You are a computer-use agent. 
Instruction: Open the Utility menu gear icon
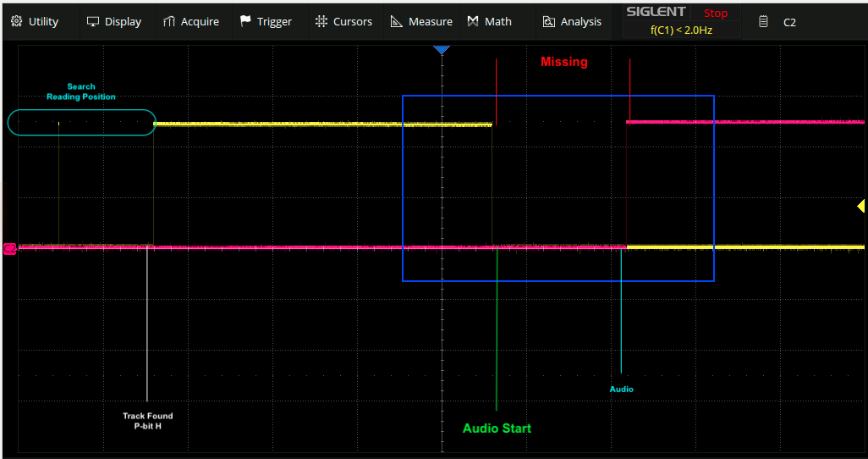point(16,21)
